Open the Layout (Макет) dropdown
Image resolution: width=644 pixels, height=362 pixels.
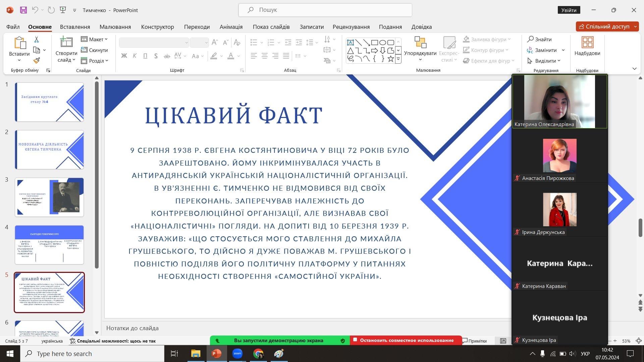94,39
